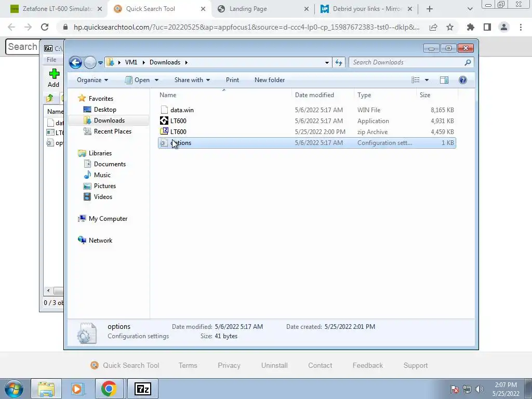The width and height of the screenshot is (532, 399).
Task: Open Recent Places in the sidebar
Action: 113,131
